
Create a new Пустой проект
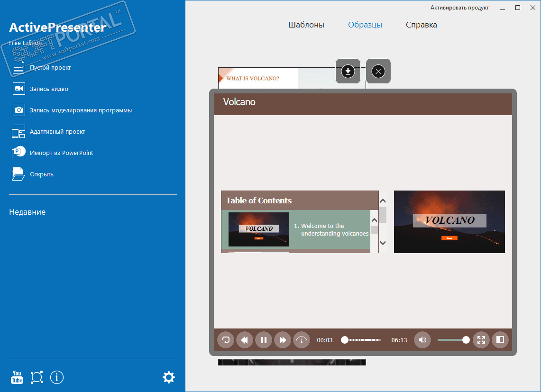(x=41, y=67)
